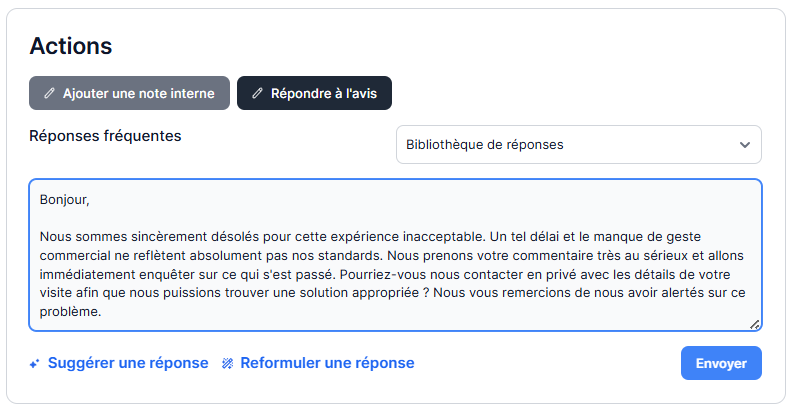Click the pencil icon on Ajouter une note interne
Viewport: 795px width, 410px height.
coord(50,93)
